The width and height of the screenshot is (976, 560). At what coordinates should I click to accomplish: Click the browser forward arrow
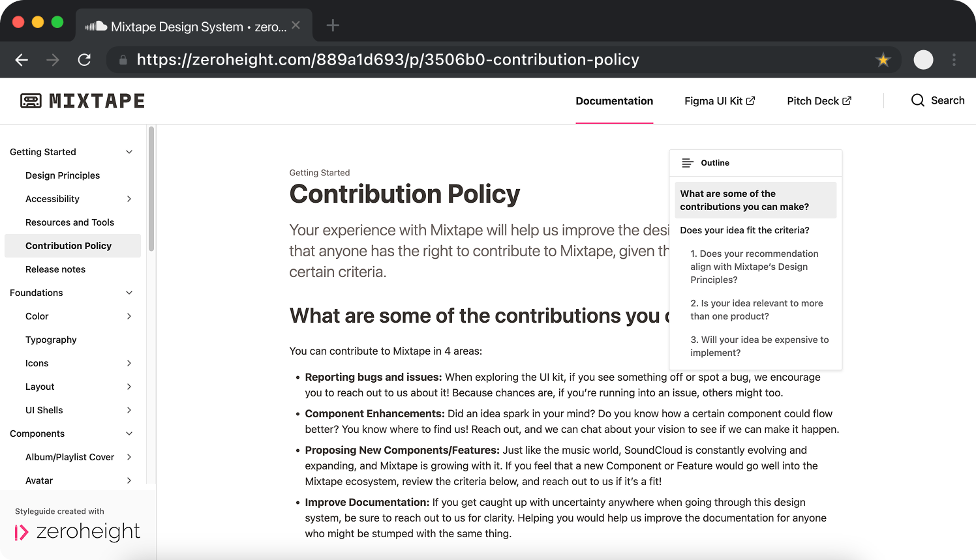(x=53, y=60)
